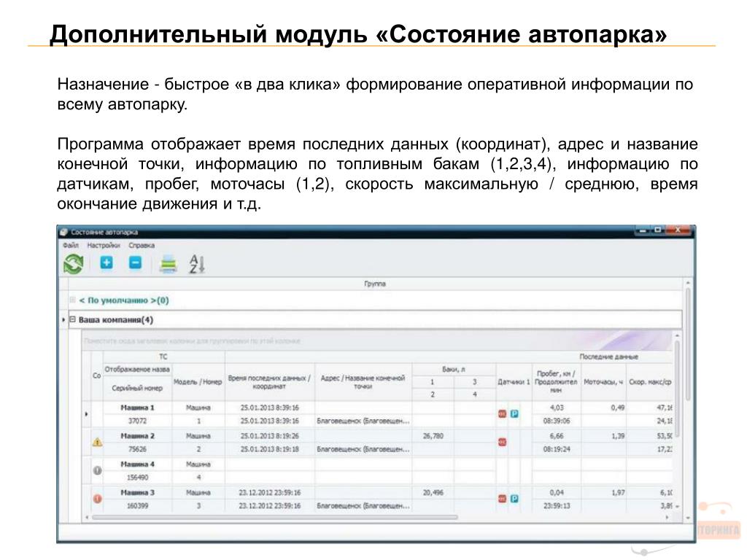The image size is (747, 560).
Task: Click duration value 08:39:06
Action: pyautogui.click(x=557, y=421)
